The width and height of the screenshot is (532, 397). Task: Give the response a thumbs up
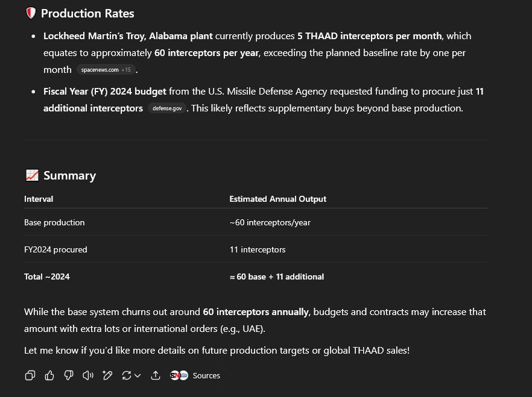49,375
